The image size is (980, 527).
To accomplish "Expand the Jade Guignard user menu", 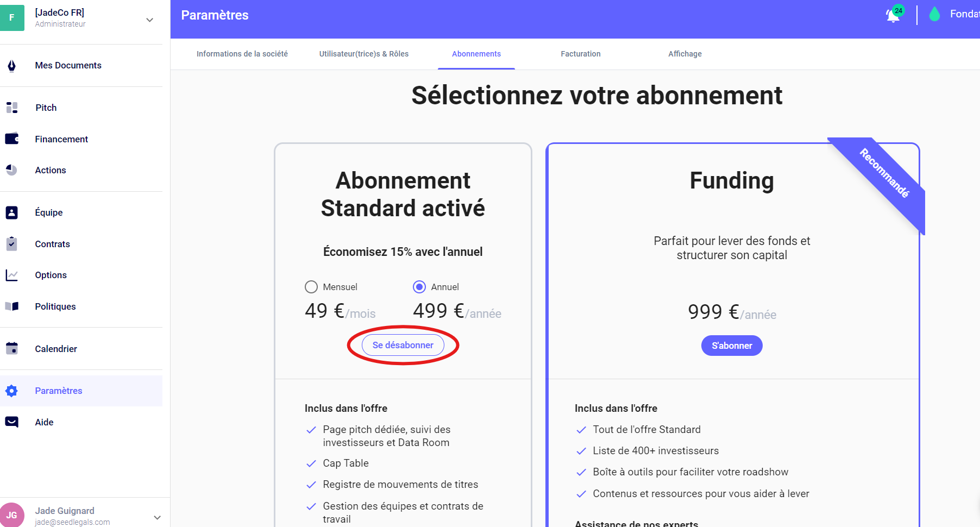I will click(x=157, y=517).
